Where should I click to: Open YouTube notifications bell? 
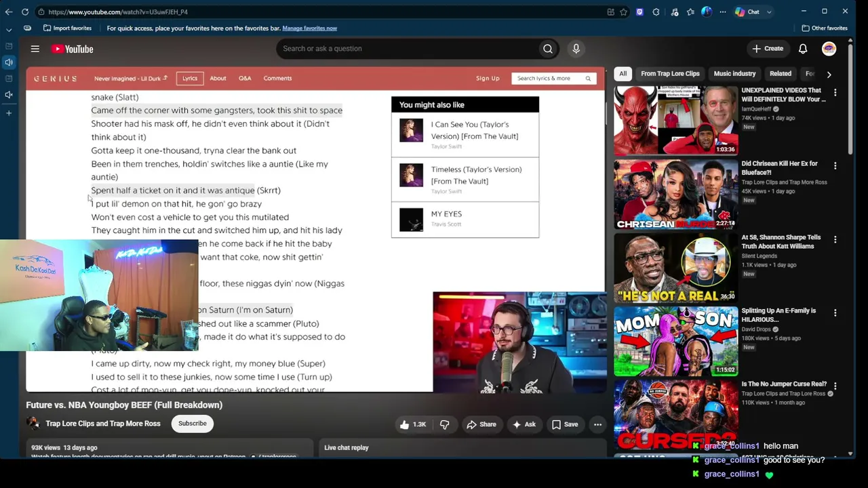click(803, 49)
